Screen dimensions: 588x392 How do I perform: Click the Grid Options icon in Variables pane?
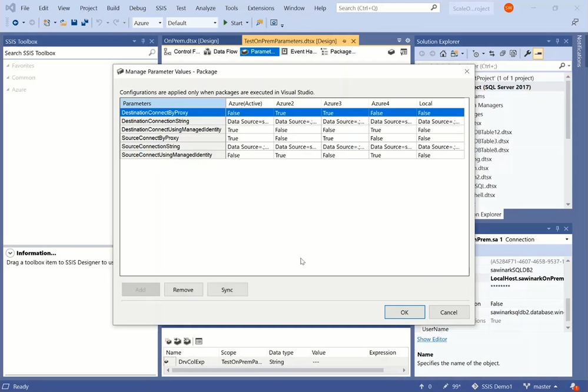[x=199, y=341]
